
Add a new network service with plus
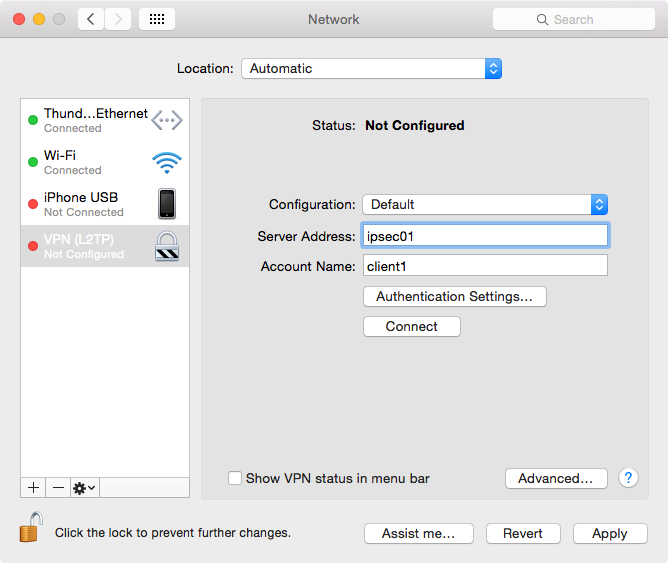pyautogui.click(x=33, y=487)
